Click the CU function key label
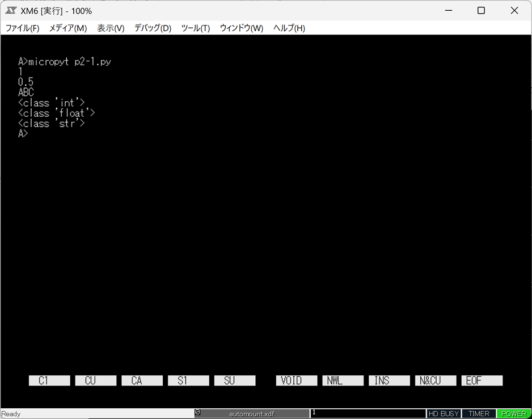 coord(96,380)
